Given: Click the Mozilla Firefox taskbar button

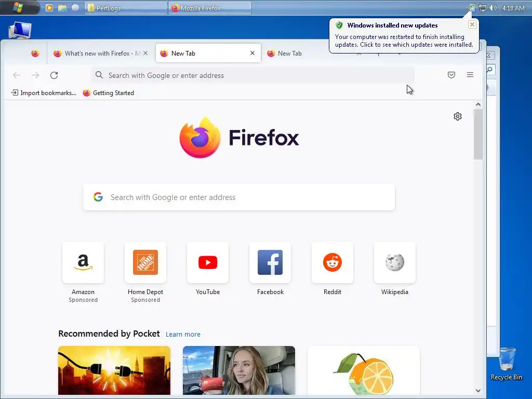Looking at the screenshot, I should point(210,8).
